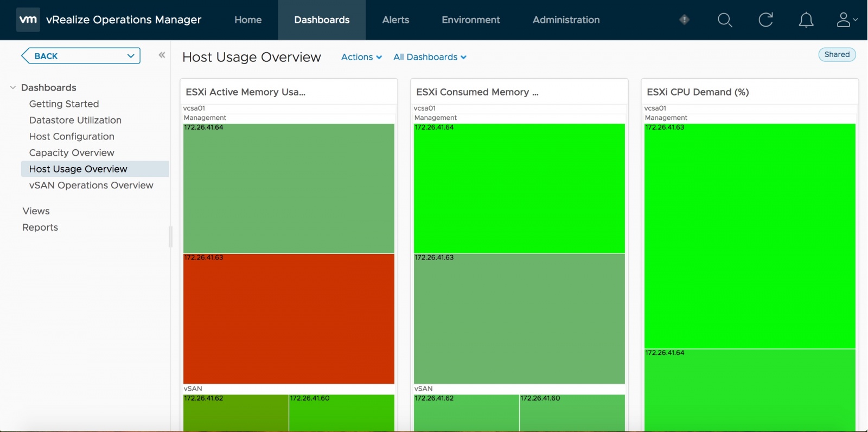Select 172.26.41.63 tile in CPU Demand heatmap
The image size is (868, 432).
coord(750,236)
